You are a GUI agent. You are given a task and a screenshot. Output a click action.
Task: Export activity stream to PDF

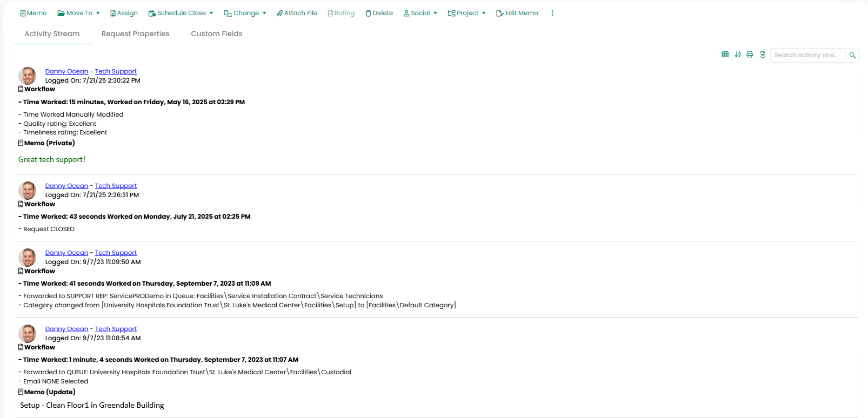(763, 55)
